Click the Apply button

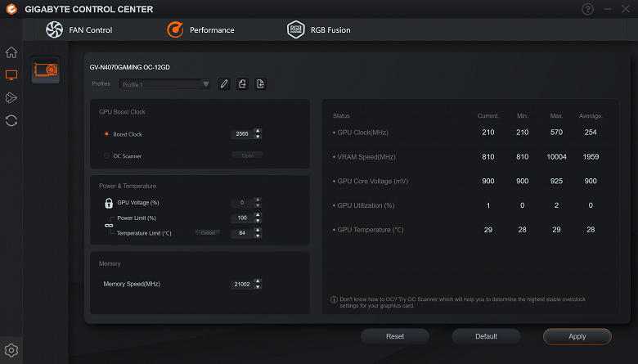pyautogui.click(x=577, y=336)
